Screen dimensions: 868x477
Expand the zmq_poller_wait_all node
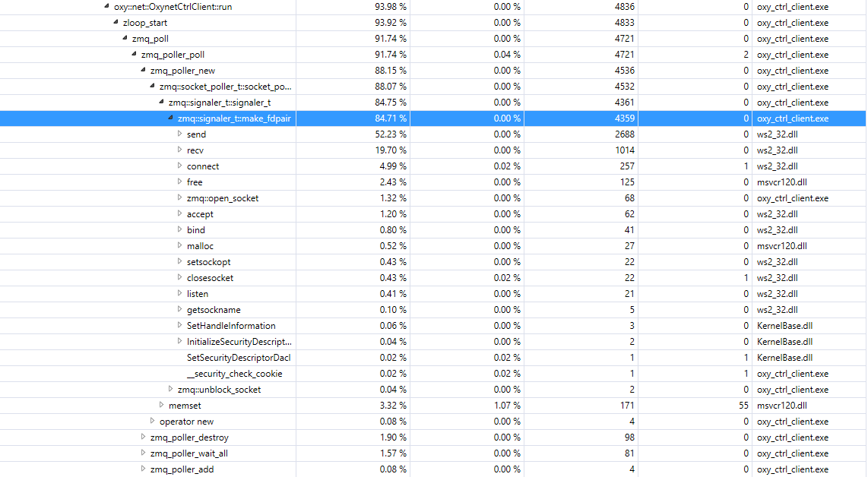click(143, 453)
